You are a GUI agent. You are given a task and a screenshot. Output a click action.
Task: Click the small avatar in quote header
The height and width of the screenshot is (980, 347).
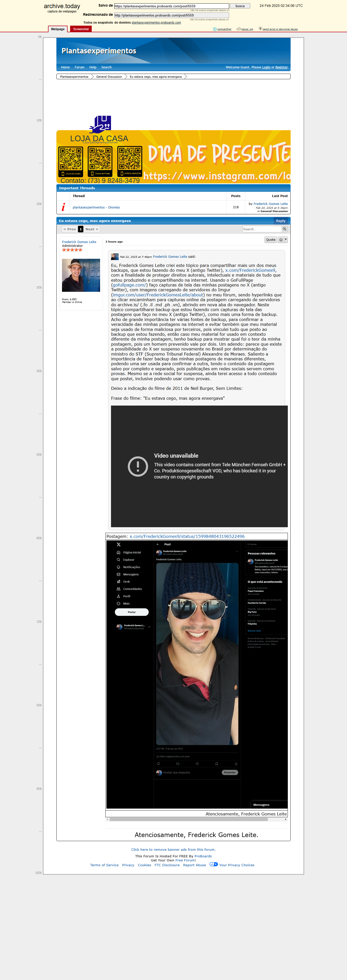click(115, 257)
